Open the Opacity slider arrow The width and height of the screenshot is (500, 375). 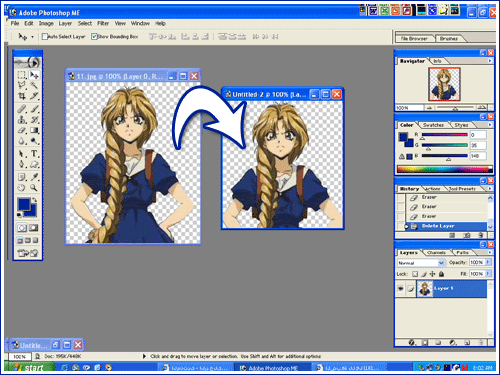(488, 262)
